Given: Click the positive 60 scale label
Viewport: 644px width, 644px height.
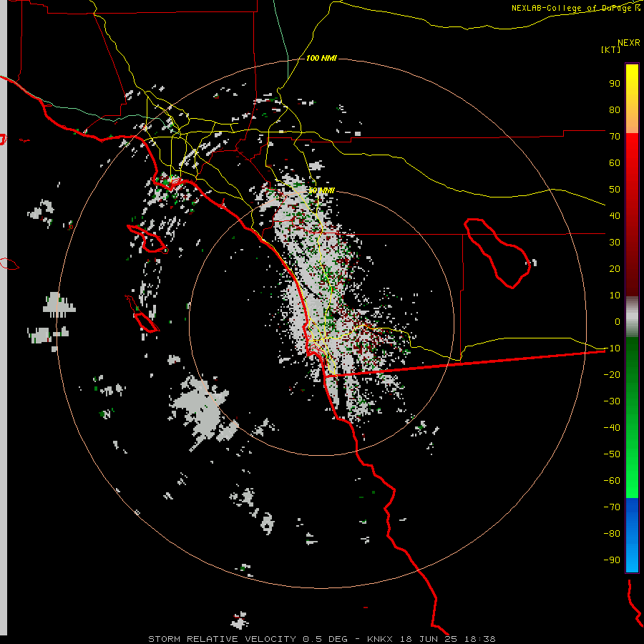Looking at the screenshot, I should tap(615, 163).
